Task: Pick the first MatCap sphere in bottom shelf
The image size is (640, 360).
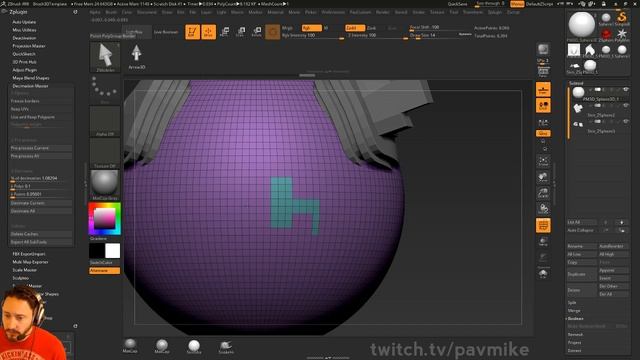Action: click(x=130, y=346)
